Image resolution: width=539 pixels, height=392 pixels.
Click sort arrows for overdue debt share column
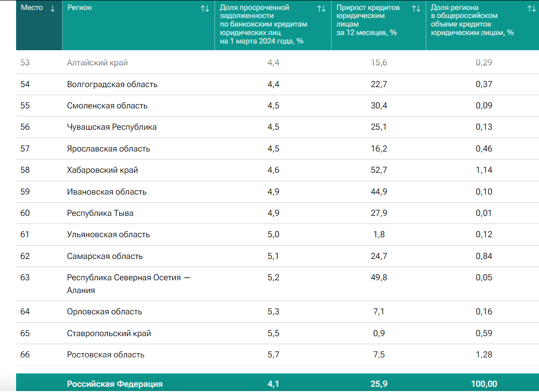(x=321, y=9)
